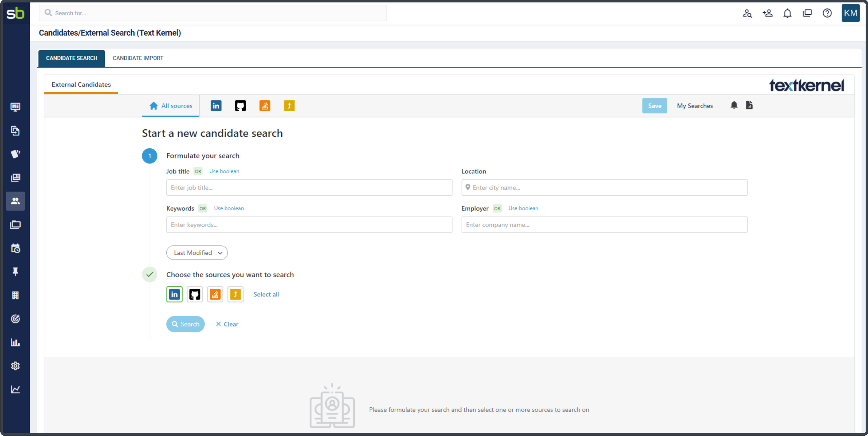The width and height of the screenshot is (868, 436).
Task: Filter by GitHub source in the source tabs
Action: (x=240, y=106)
